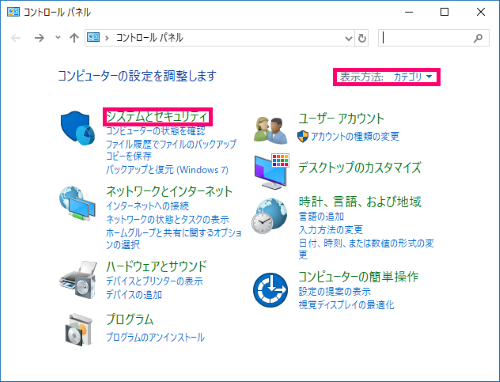Click インターネットへの接続 link
The height and width of the screenshot is (382, 500).
click(x=147, y=206)
